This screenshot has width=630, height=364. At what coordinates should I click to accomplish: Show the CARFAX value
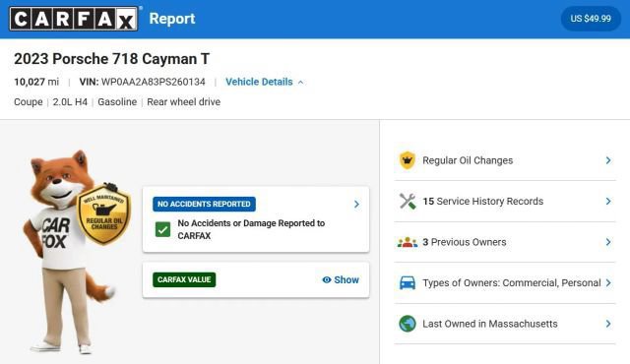(341, 279)
